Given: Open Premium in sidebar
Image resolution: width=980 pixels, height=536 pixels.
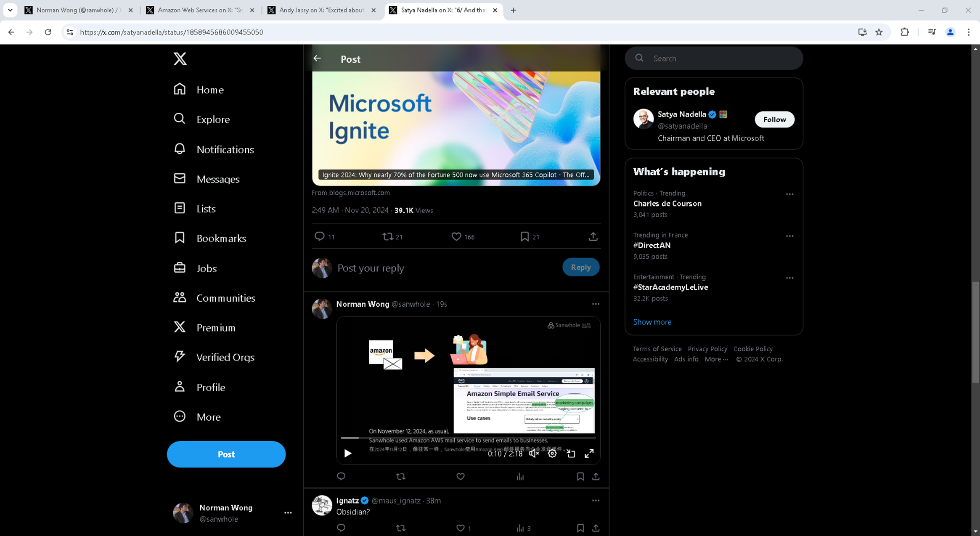Looking at the screenshot, I should (x=204, y=327).
